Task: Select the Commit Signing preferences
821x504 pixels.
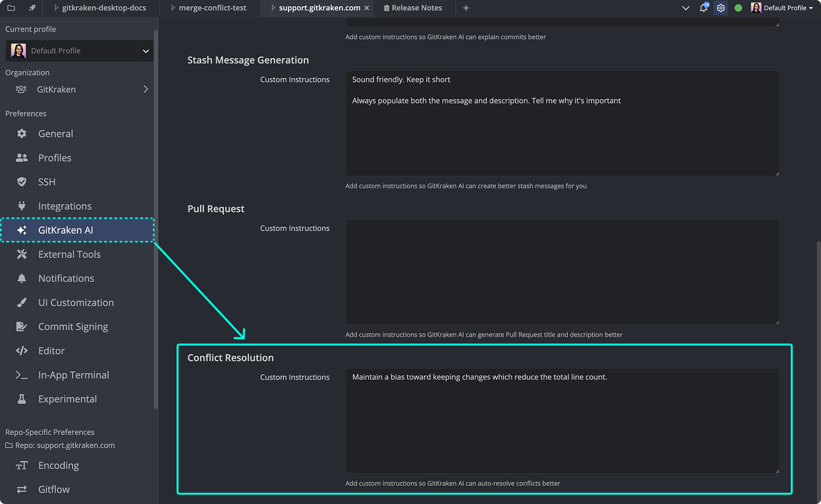Action: tap(72, 326)
